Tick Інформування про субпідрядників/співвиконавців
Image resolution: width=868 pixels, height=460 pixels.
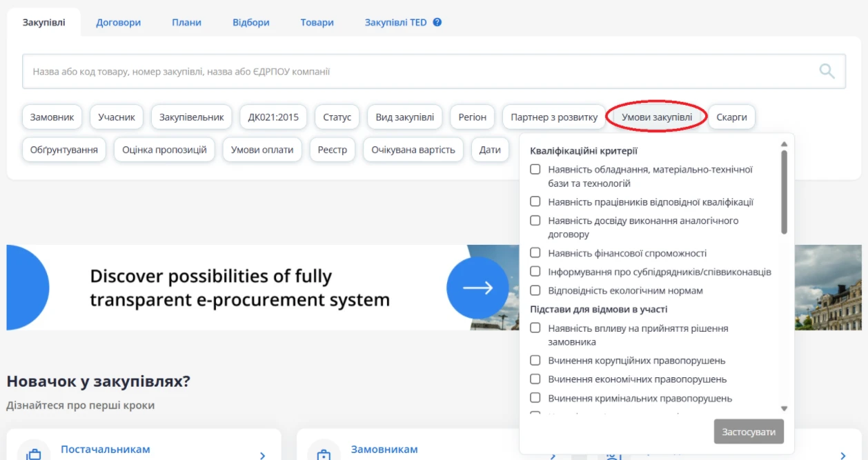(x=535, y=272)
